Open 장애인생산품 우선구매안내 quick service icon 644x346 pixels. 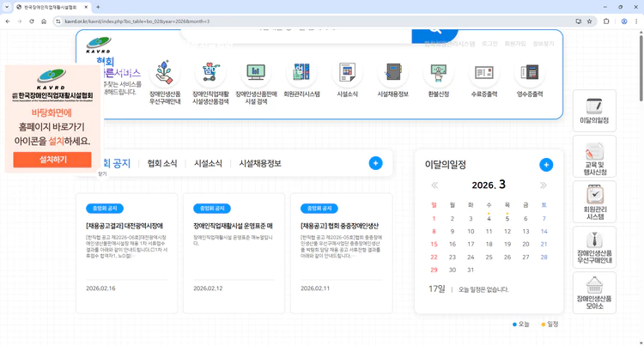(x=165, y=74)
